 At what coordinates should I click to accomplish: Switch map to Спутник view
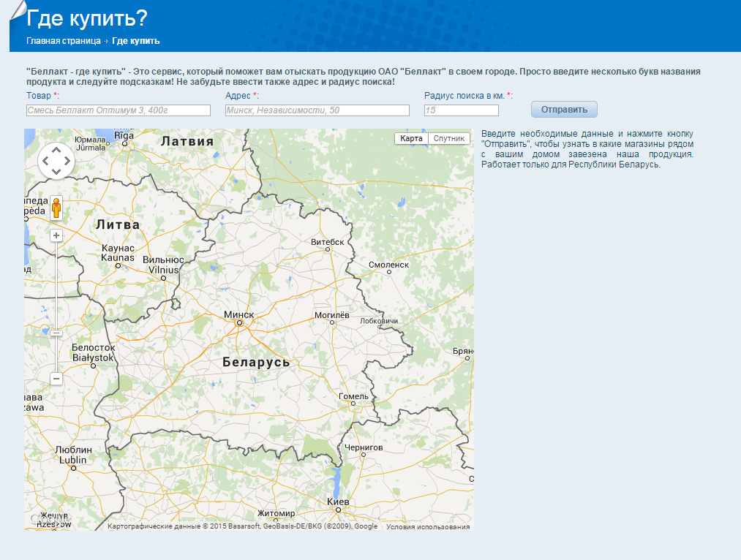[x=449, y=138]
